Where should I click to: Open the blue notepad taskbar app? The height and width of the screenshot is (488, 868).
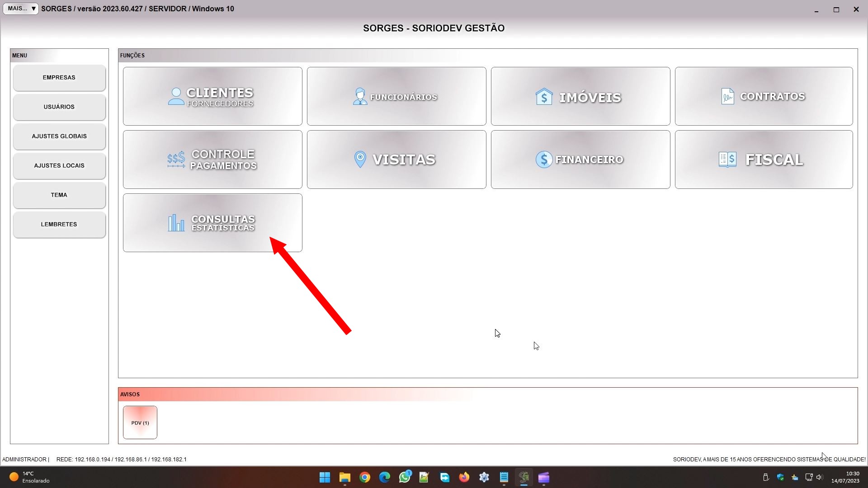point(504,478)
